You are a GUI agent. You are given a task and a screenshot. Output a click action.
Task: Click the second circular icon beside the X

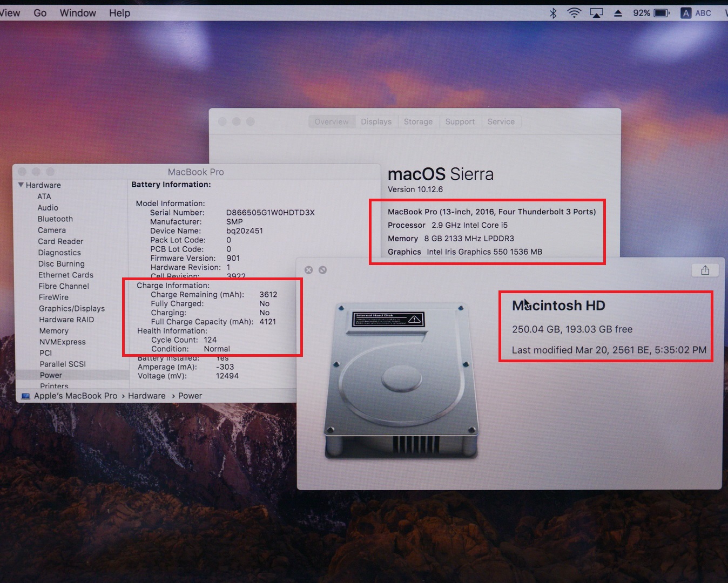[x=322, y=270]
